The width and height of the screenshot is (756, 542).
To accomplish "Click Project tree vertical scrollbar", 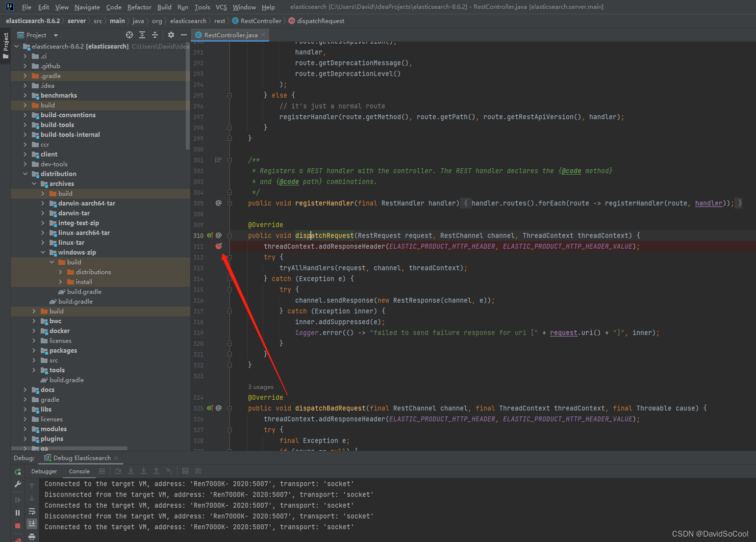I will click(x=188, y=96).
